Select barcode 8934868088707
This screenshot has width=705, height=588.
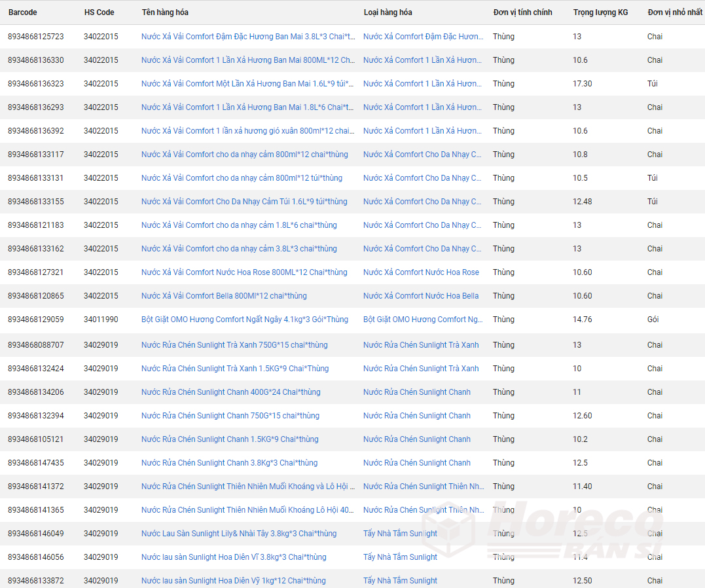pyautogui.click(x=36, y=344)
